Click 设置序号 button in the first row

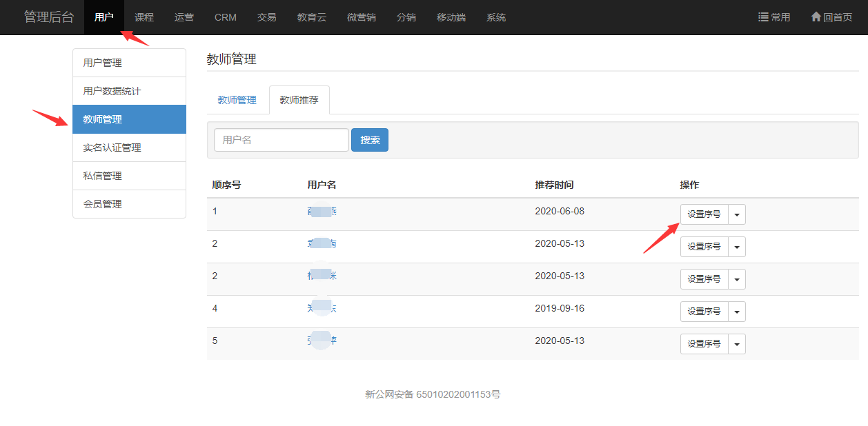704,214
